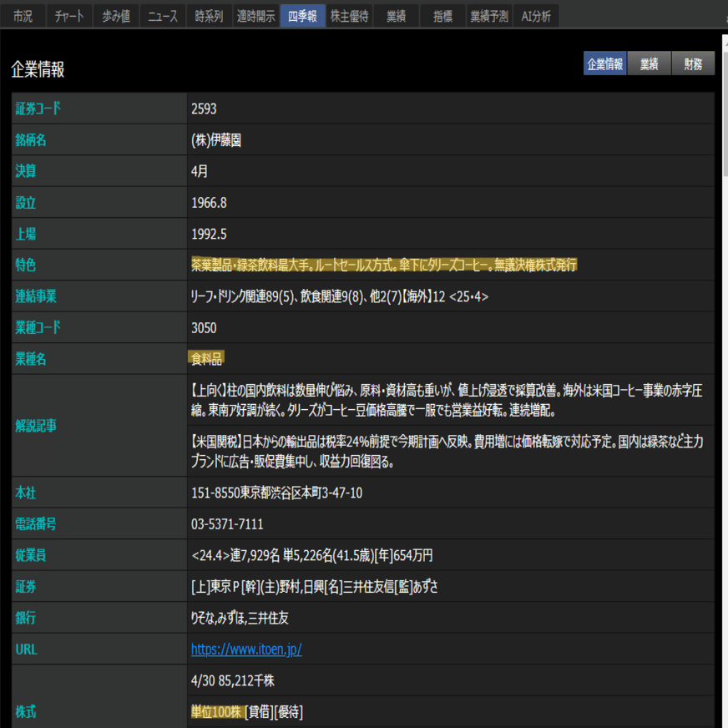The image size is (728, 728).
Task: View the 株主優待 tab
Action: coord(348,14)
